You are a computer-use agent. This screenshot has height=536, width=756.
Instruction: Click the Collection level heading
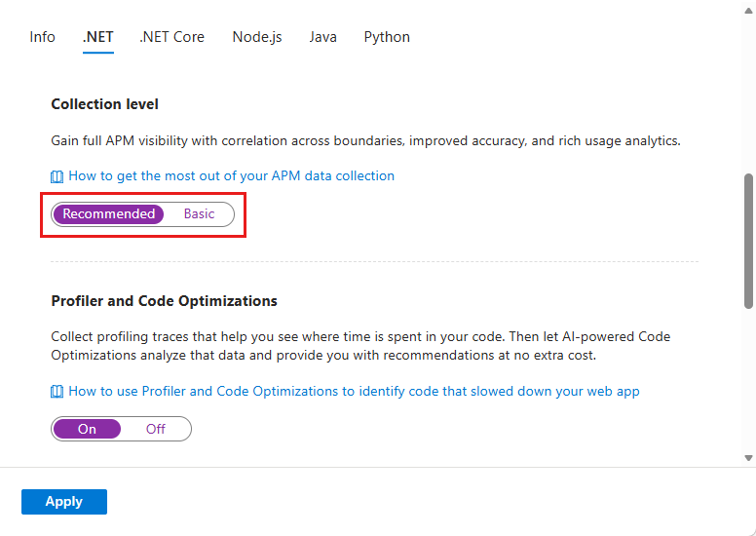point(104,104)
